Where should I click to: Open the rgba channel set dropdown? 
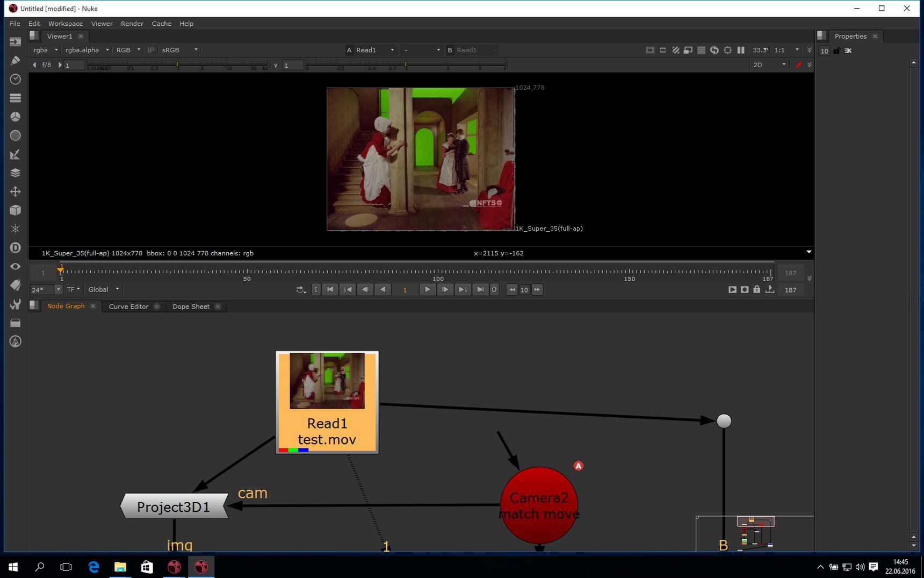pos(45,50)
